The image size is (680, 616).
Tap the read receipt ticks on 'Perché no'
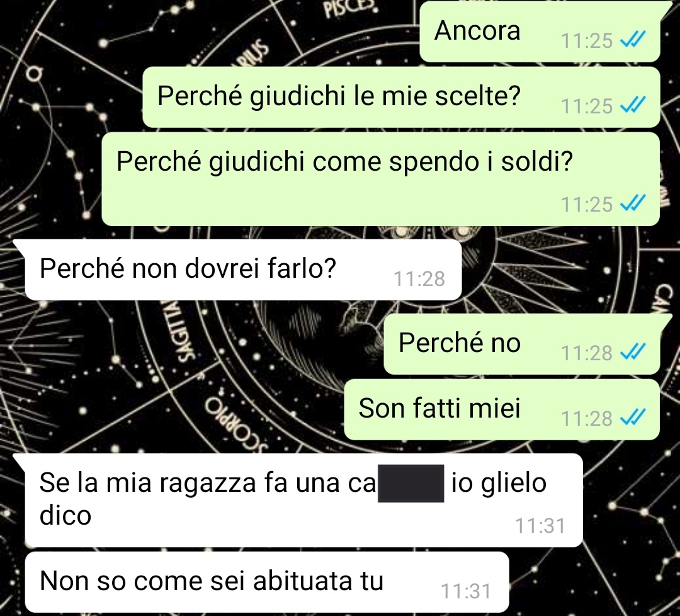pos(633,352)
